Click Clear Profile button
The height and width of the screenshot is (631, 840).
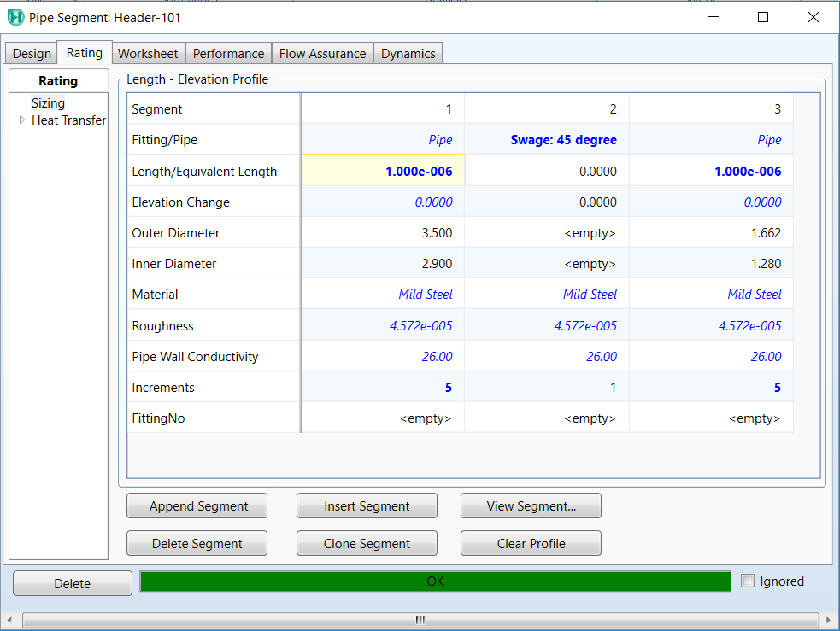(x=531, y=543)
